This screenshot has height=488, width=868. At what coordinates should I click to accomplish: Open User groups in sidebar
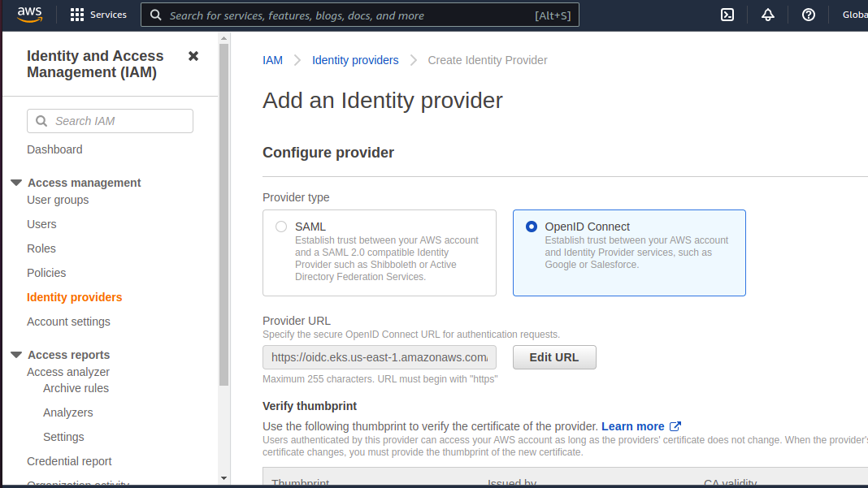pos(58,200)
